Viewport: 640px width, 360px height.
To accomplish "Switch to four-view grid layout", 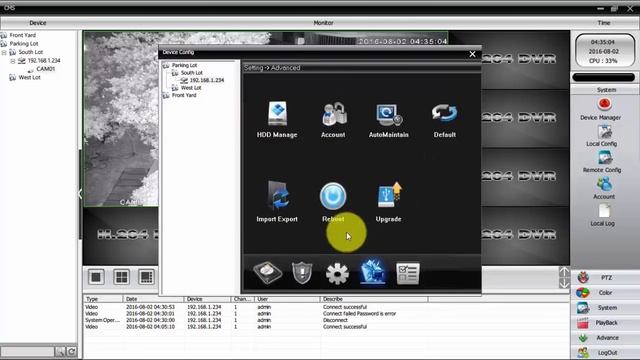I will pyautogui.click(x=121, y=277).
